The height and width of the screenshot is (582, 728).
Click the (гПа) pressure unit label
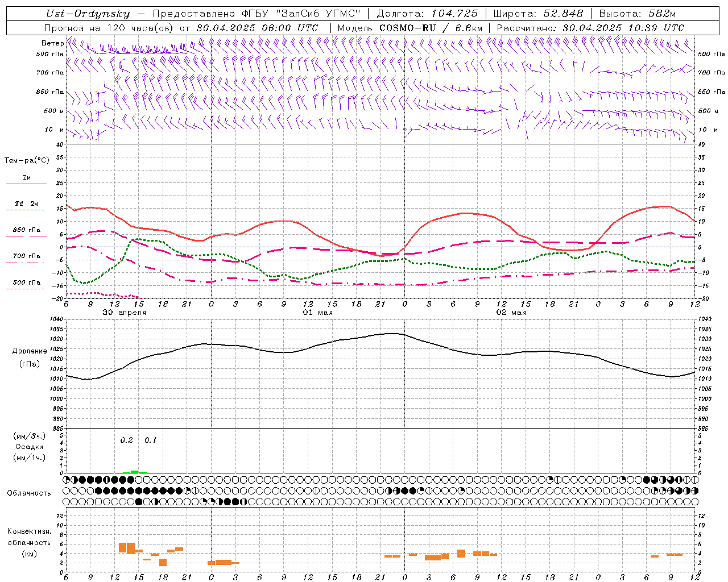point(30,364)
